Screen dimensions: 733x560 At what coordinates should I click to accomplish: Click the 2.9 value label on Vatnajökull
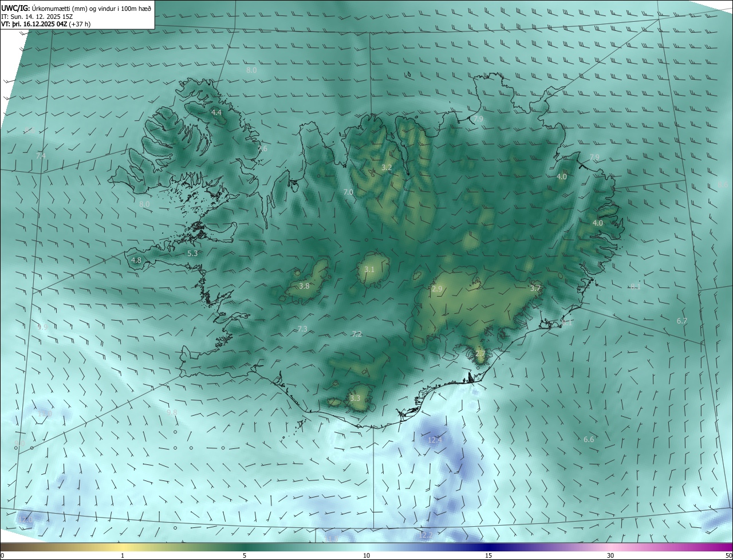437,289
